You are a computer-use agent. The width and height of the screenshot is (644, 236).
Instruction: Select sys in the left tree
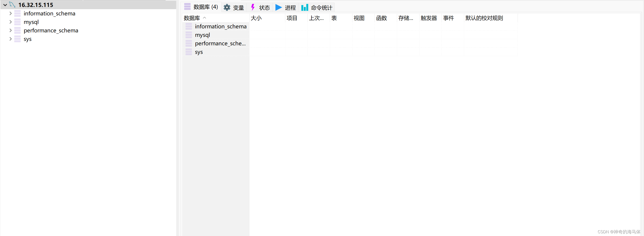pos(28,39)
